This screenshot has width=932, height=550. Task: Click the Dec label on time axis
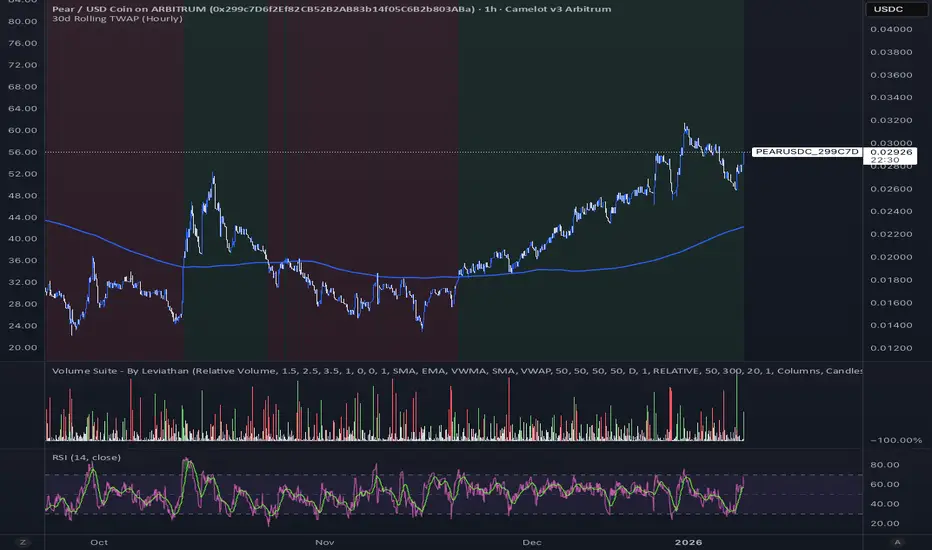coord(531,542)
